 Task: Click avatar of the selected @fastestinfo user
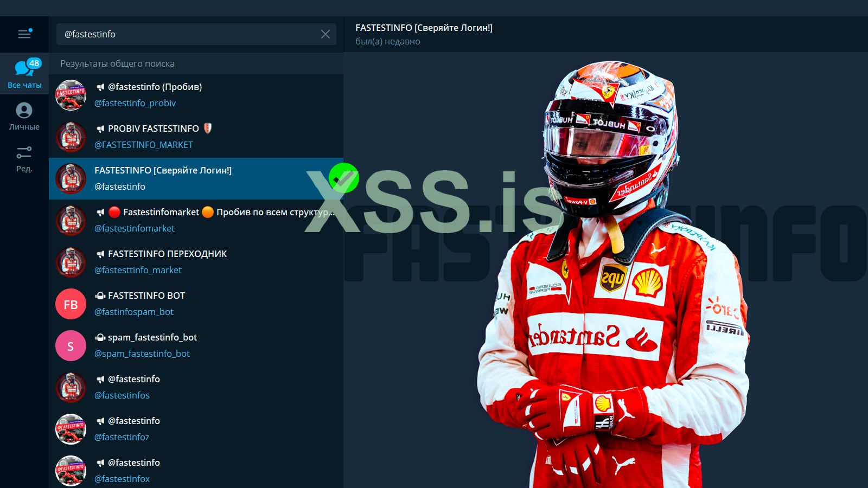pyautogui.click(x=71, y=178)
